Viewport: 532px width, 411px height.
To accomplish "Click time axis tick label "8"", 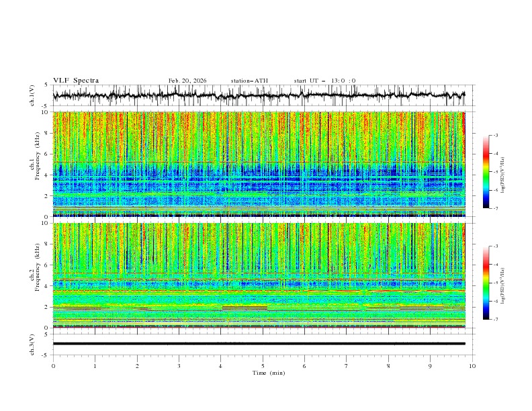I will pyautogui.click(x=388, y=366).
